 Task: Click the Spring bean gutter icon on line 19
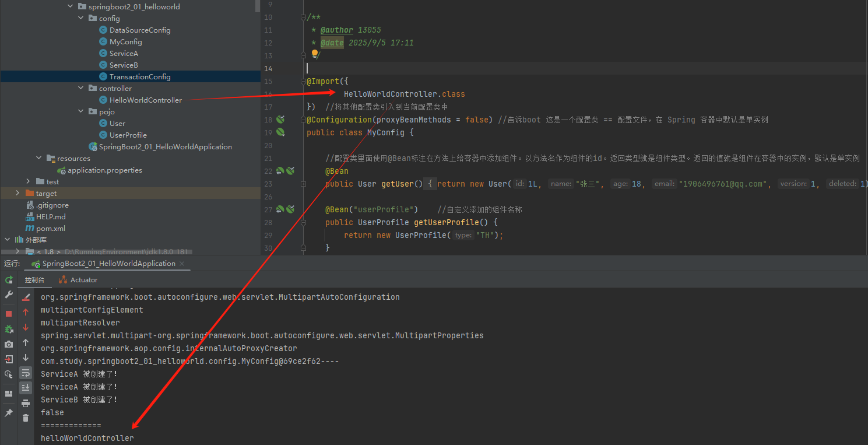pyautogui.click(x=280, y=132)
